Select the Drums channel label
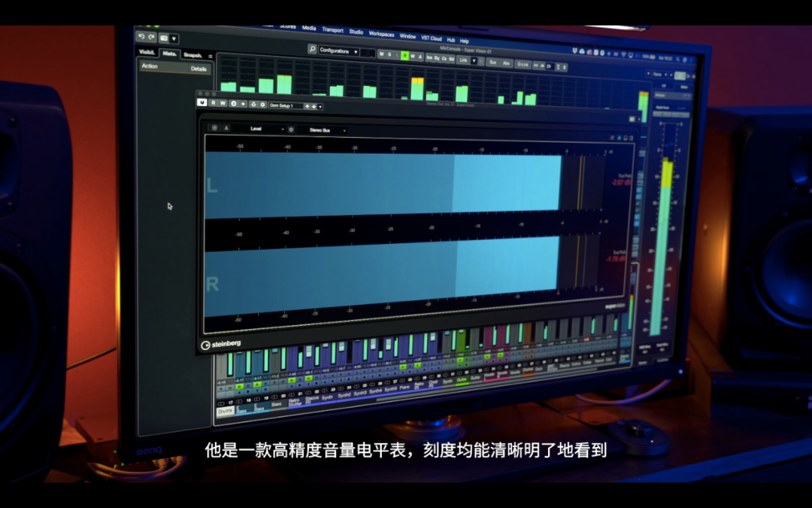This screenshot has height=508, width=812. point(225,412)
